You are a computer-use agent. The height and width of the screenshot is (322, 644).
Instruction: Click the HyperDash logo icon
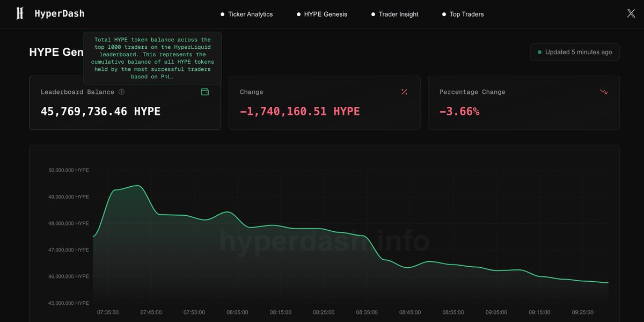pos(20,13)
